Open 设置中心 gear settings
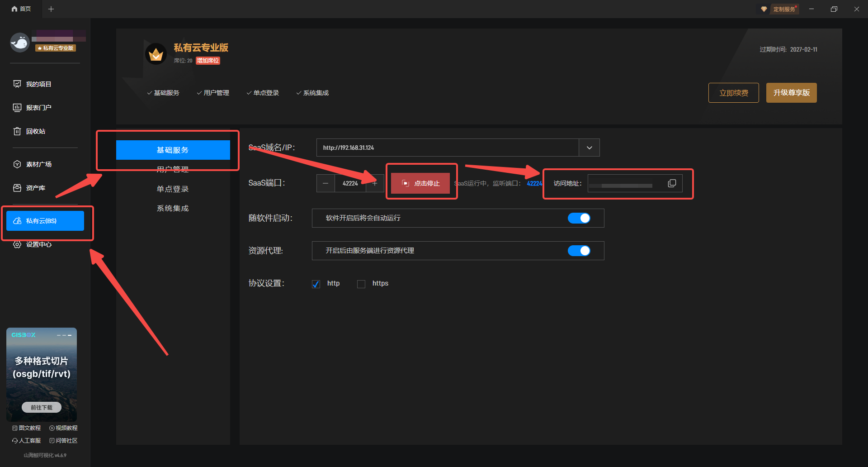 tap(17, 244)
